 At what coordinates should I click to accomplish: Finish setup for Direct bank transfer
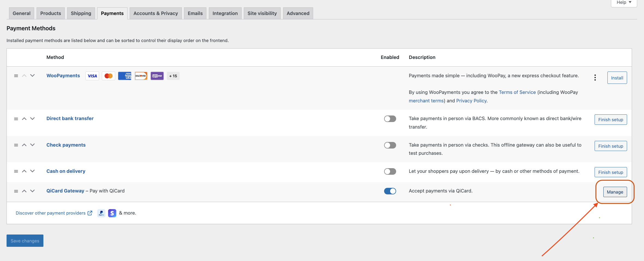point(611,120)
